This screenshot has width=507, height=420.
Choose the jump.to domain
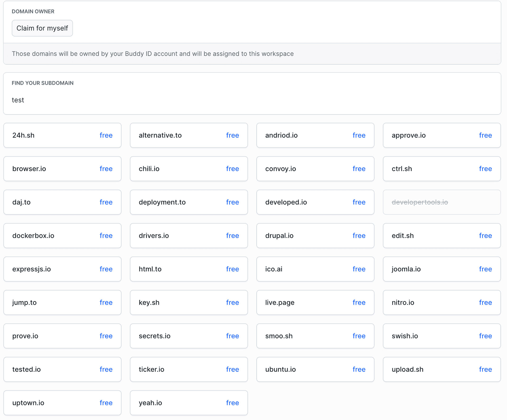62,303
